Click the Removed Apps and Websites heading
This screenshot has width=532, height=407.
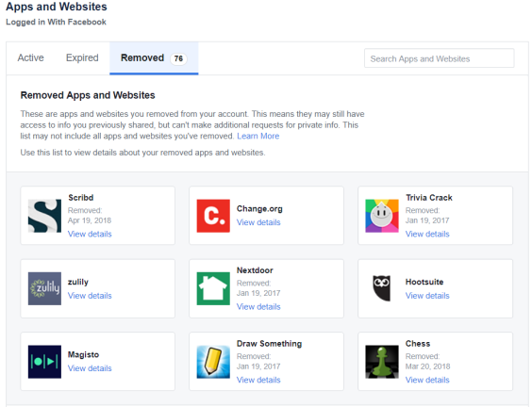pos(88,95)
